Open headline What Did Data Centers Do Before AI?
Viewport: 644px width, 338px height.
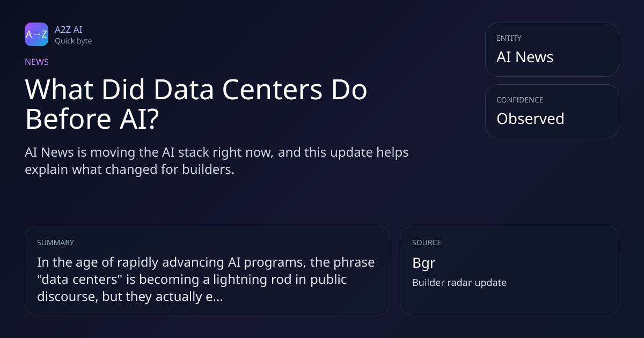196,105
